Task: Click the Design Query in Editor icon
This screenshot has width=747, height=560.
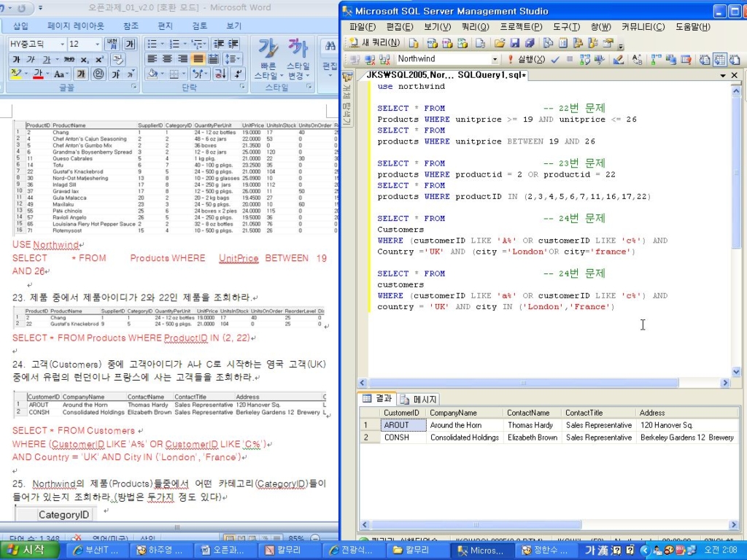Action: click(618, 59)
